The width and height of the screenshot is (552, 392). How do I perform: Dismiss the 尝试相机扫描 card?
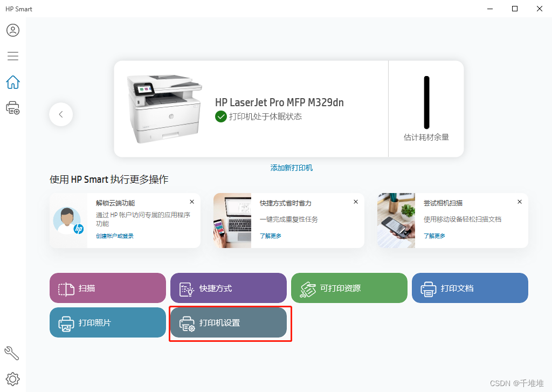point(520,202)
